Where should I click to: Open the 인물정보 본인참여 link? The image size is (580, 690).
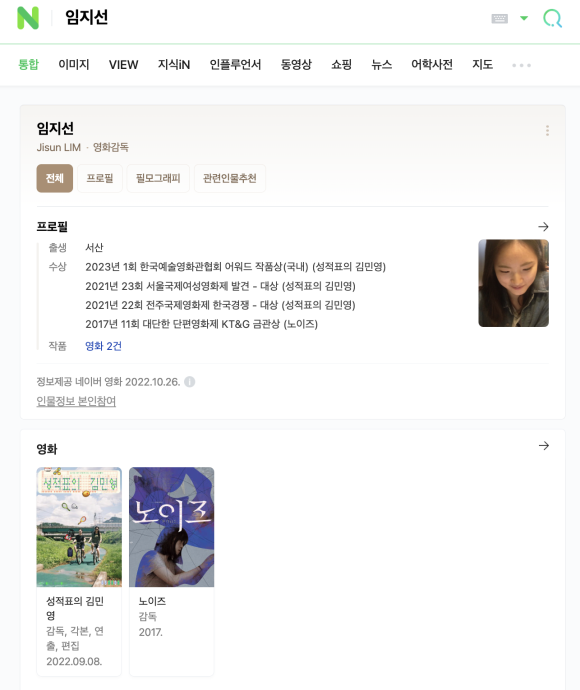(x=76, y=401)
